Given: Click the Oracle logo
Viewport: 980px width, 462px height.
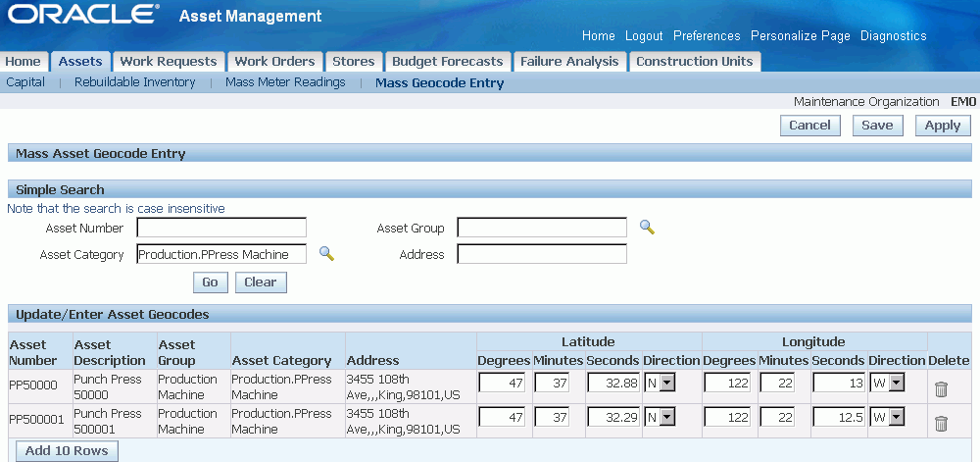Looking at the screenshot, I should 83,15.
